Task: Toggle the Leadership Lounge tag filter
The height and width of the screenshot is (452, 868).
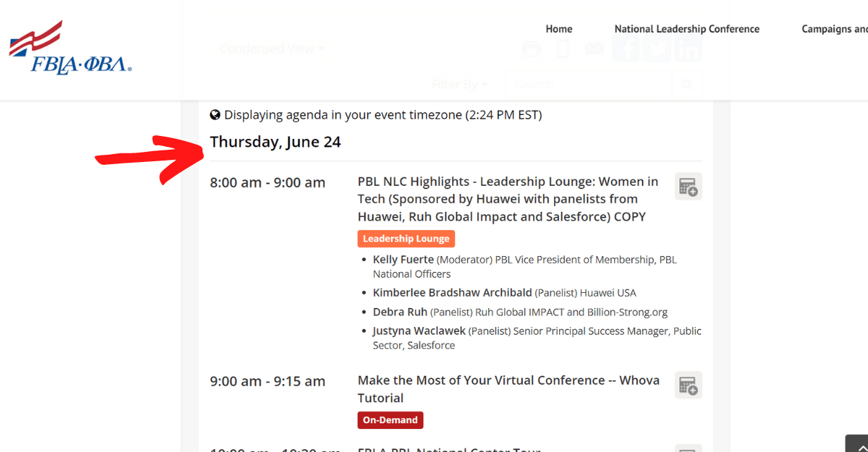Action: tap(406, 238)
